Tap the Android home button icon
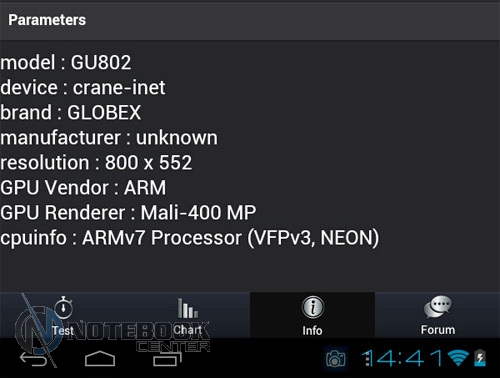This screenshot has height=378, width=500. click(x=100, y=359)
